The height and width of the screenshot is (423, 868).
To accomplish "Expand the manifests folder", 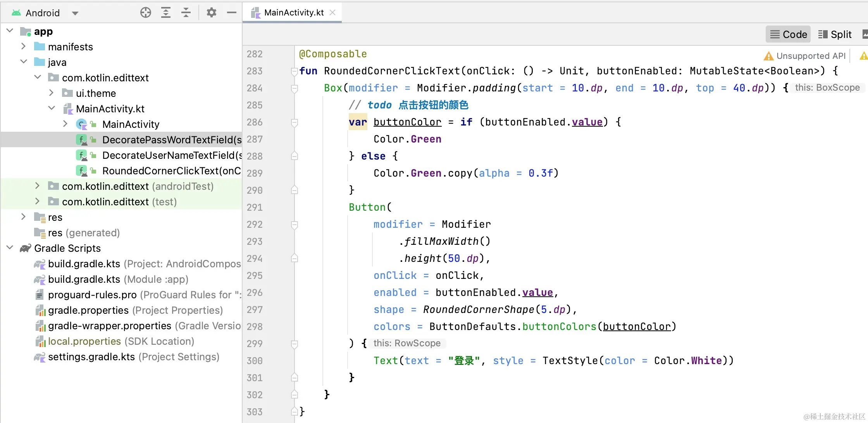I will pyautogui.click(x=23, y=47).
